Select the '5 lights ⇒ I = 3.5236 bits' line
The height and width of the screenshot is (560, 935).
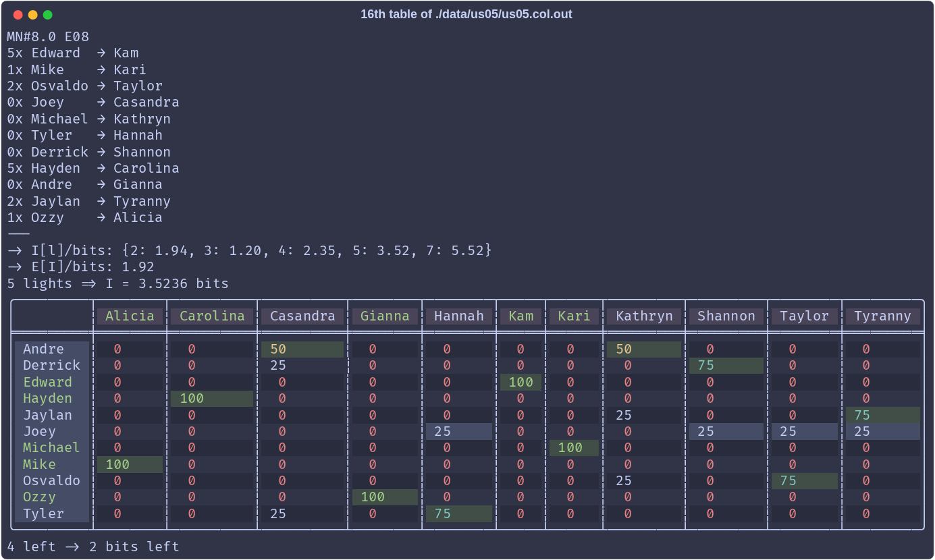[118, 283]
